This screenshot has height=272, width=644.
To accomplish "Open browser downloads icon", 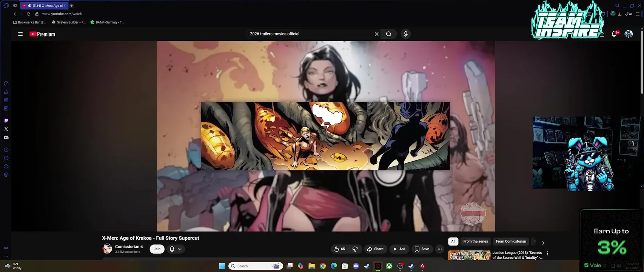I will tap(619, 14).
